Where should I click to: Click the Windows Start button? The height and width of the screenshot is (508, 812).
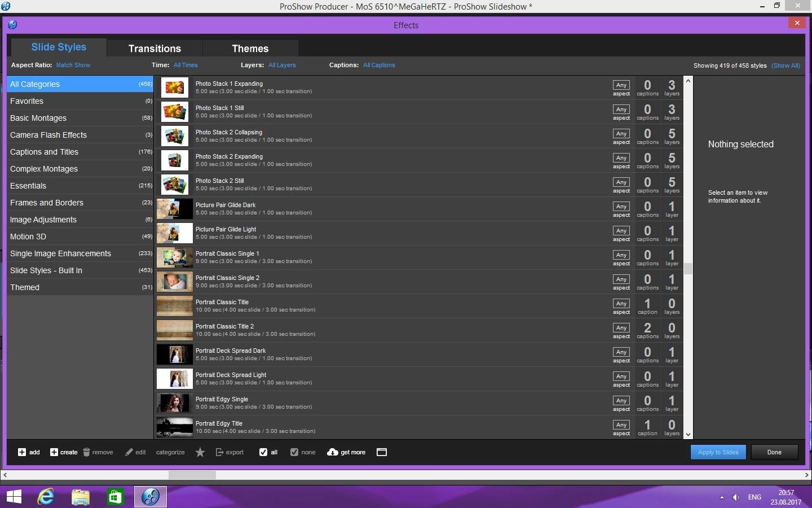pyautogui.click(x=14, y=497)
